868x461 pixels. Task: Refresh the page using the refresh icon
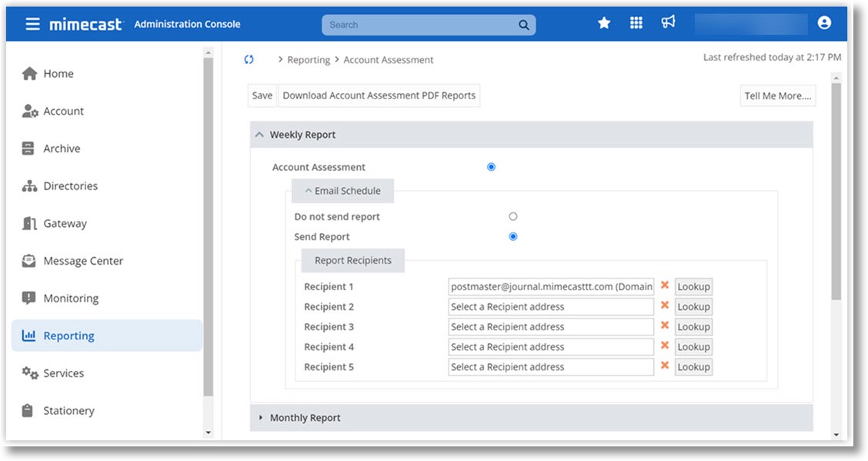point(248,59)
